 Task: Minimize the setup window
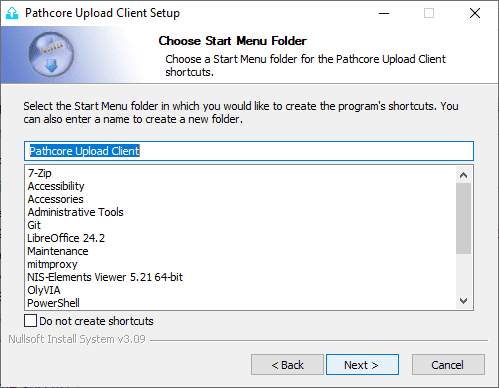[384, 13]
